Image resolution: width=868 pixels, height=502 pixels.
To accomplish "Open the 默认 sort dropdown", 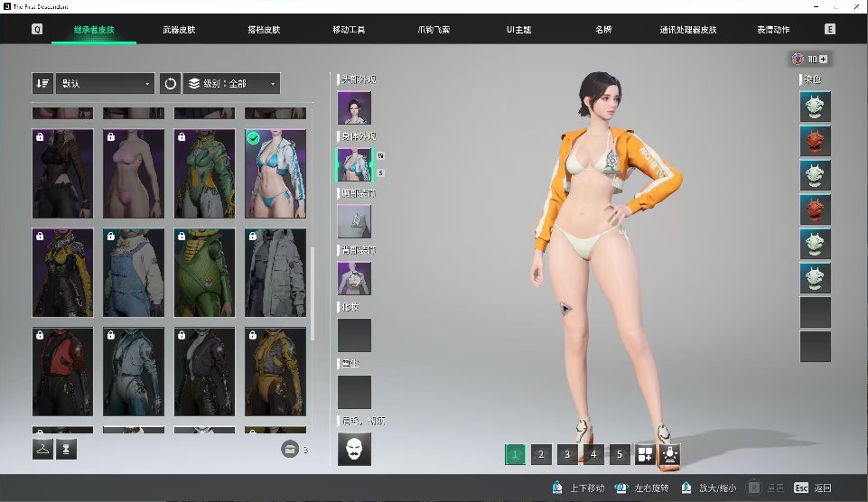I will point(105,84).
